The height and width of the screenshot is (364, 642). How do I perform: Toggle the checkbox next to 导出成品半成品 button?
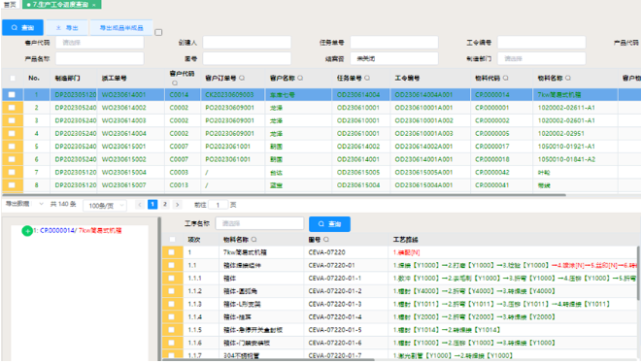158,32
